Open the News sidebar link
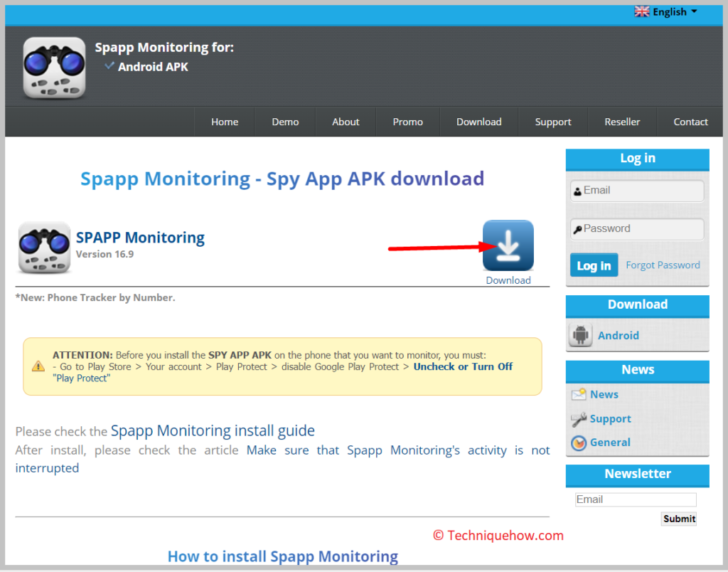The width and height of the screenshot is (728, 572). tap(604, 395)
